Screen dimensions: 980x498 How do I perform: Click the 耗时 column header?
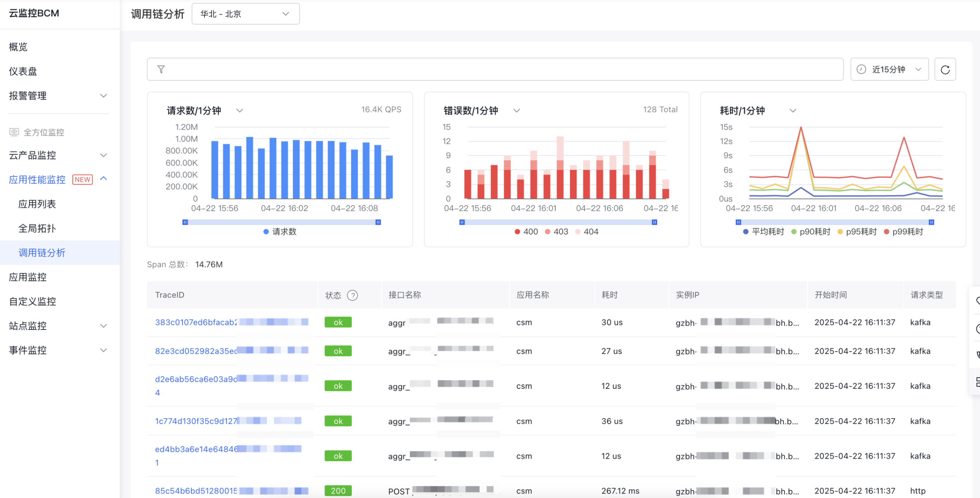coord(609,295)
